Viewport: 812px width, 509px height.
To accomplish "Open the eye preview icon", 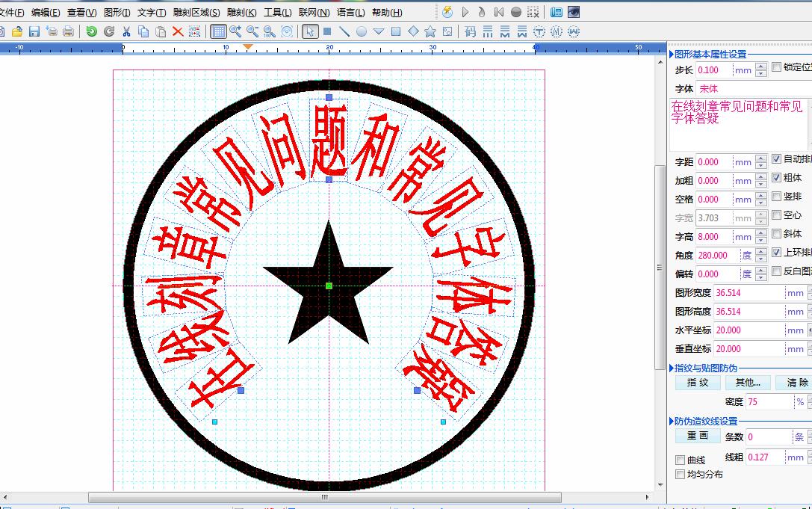I will click(x=574, y=12).
